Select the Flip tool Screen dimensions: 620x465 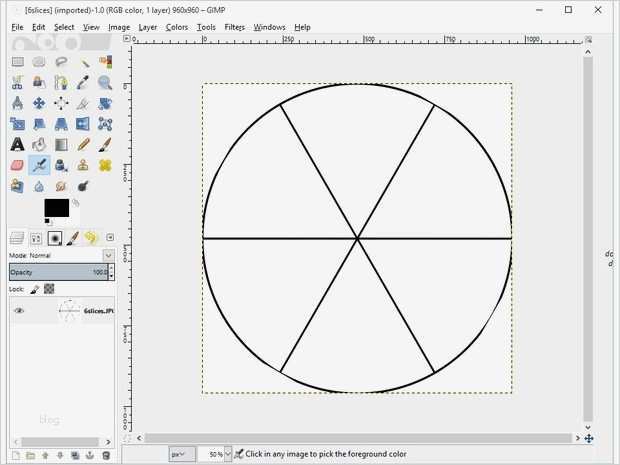[x=83, y=124]
